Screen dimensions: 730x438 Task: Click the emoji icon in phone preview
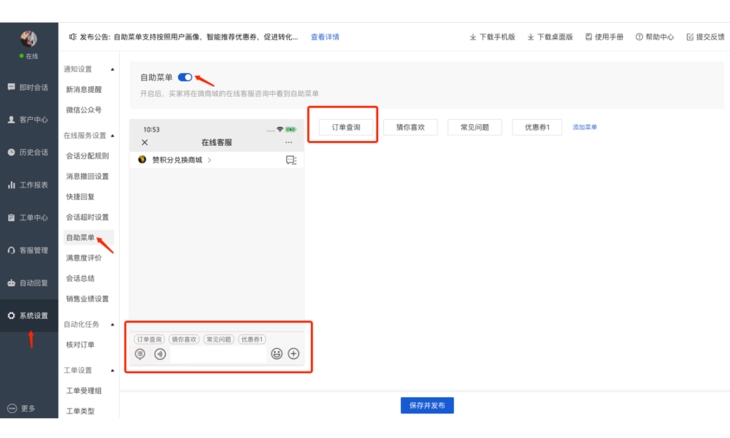click(x=277, y=354)
